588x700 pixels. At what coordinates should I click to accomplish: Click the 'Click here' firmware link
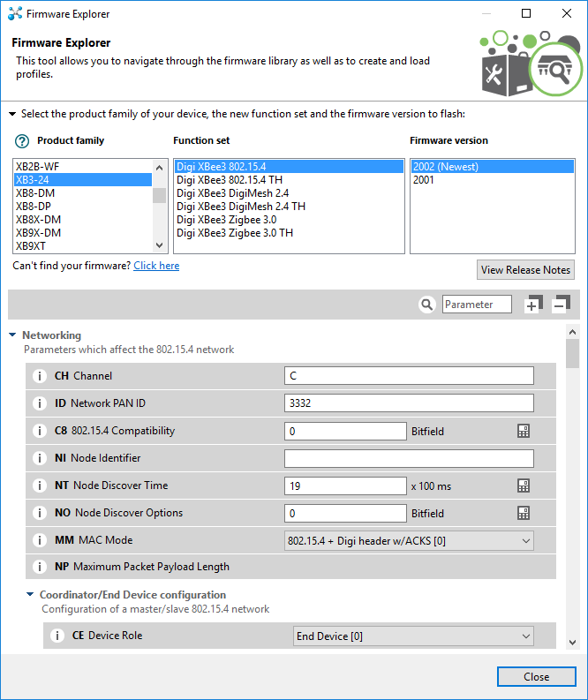[x=156, y=266]
